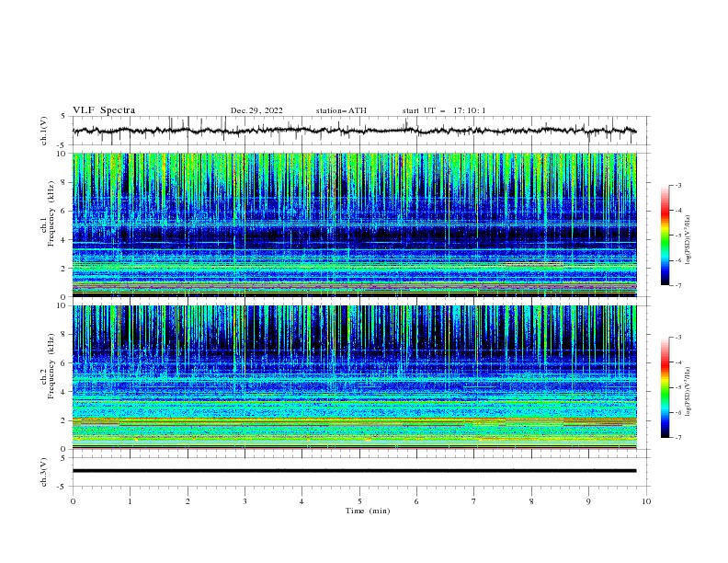The width and height of the screenshot is (728, 563).
Task: Click the "6" minute tick on time axis
Action: coord(416,501)
